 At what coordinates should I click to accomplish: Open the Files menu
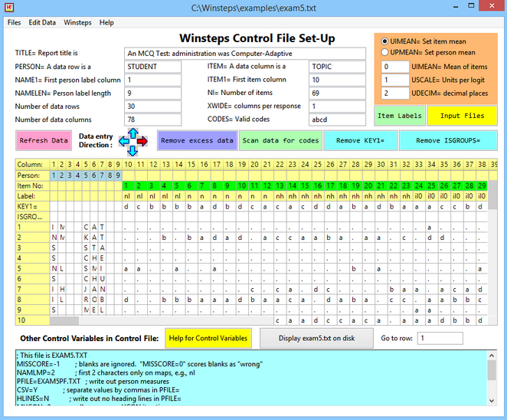[x=14, y=22]
